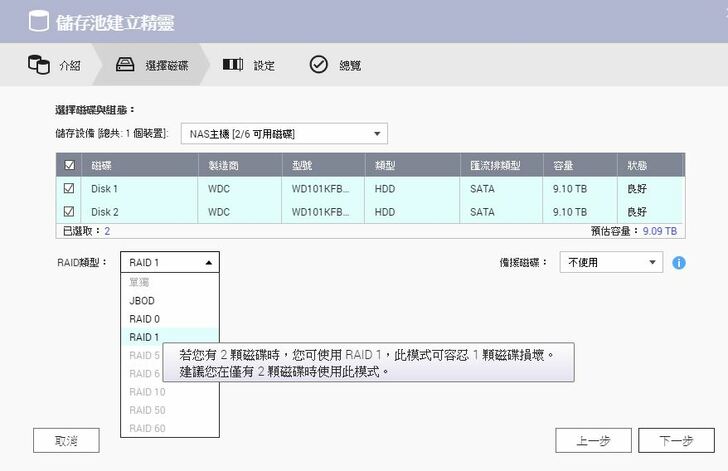Image resolution: width=728 pixels, height=471 pixels.
Task: Toggle the select-all disks header checkbox
Action: coord(68,165)
